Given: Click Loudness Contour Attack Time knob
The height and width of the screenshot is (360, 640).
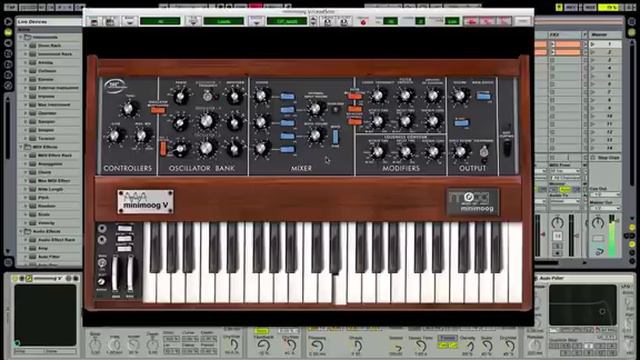Looking at the screenshot, I should click(378, 152).
